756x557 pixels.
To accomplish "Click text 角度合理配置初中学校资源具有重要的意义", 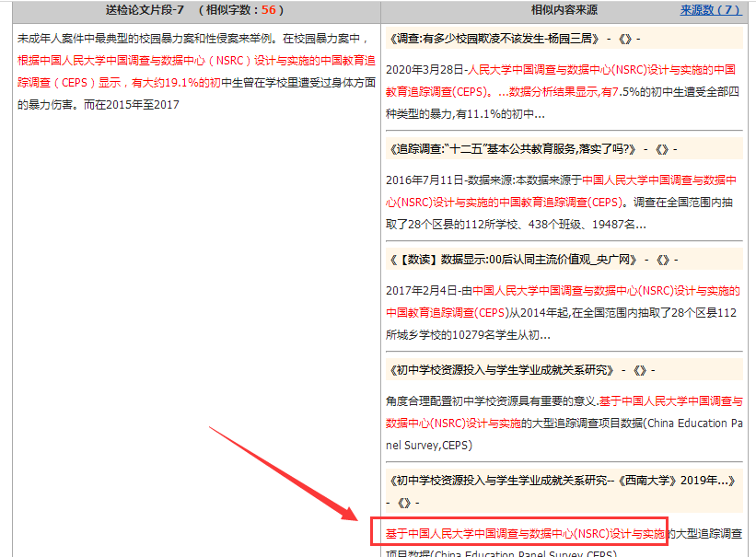I will tap(491, 400).
